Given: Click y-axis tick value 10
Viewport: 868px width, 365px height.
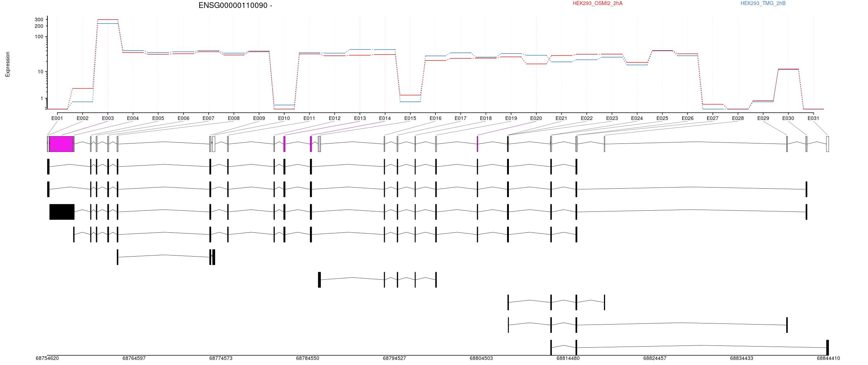Looking at the screenshot, I should click(41, 72).
